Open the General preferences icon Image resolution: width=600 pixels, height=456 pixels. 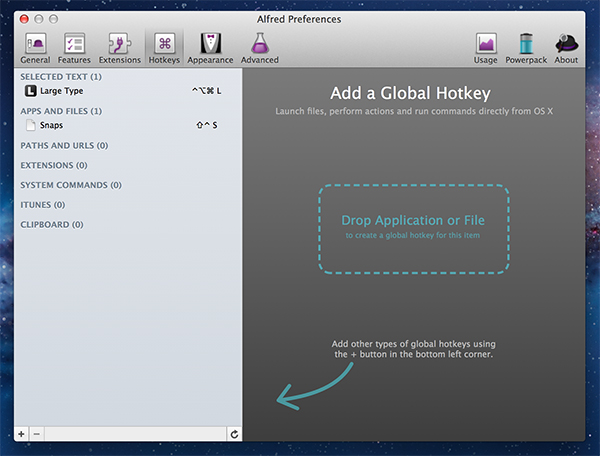coord(36,43)
